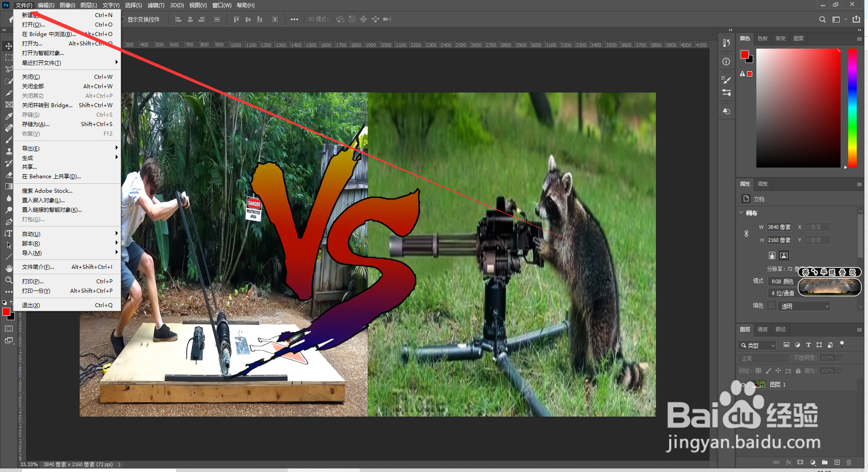This screenshot has height=472, width=868.
Task: Toggle show transform controls checkbox
Action: [x=122, y=19]
